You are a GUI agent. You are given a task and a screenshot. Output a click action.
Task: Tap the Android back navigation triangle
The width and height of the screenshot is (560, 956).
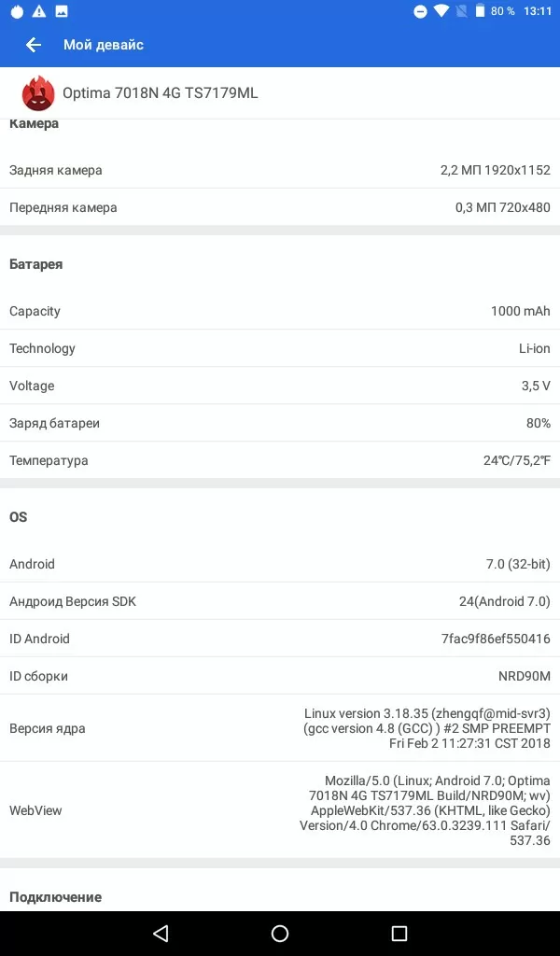[x=161, y=933]
